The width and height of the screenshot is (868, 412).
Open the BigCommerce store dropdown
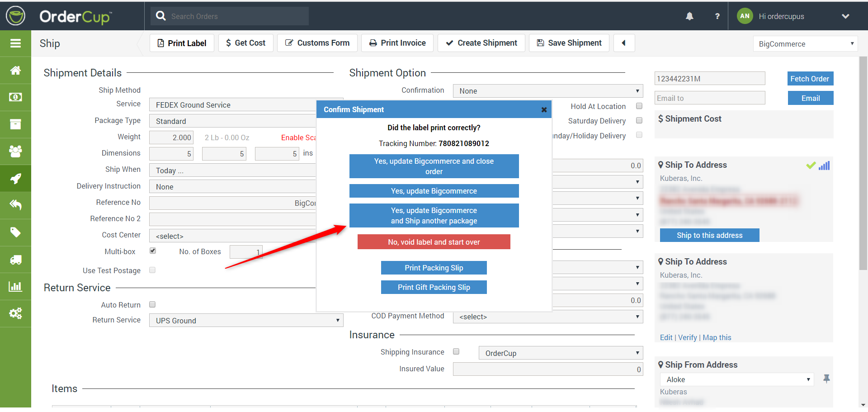(x=805, y=44)
